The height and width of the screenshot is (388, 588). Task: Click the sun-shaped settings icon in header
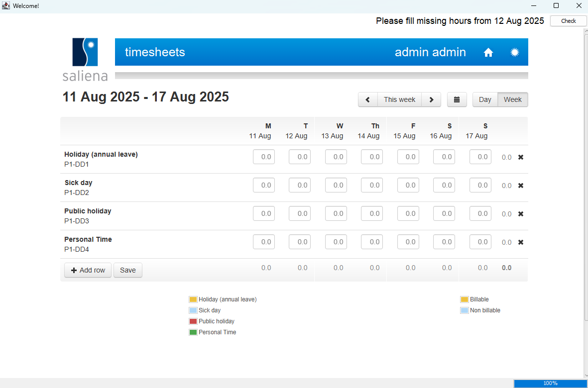(515, 52)
